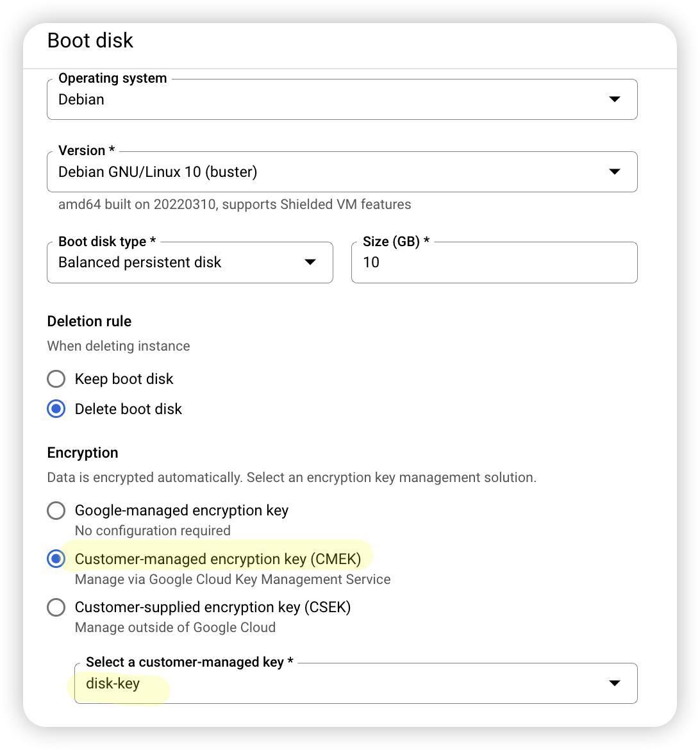This screenshot has width=700, height=750.
Task: Click the Version dropdown arrow
Action: (614, 171)
